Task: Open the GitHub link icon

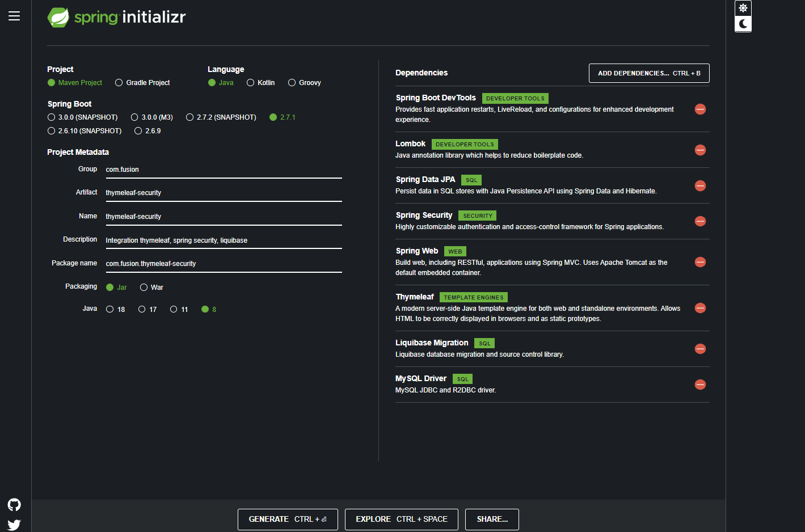Action: coord(14,505)
